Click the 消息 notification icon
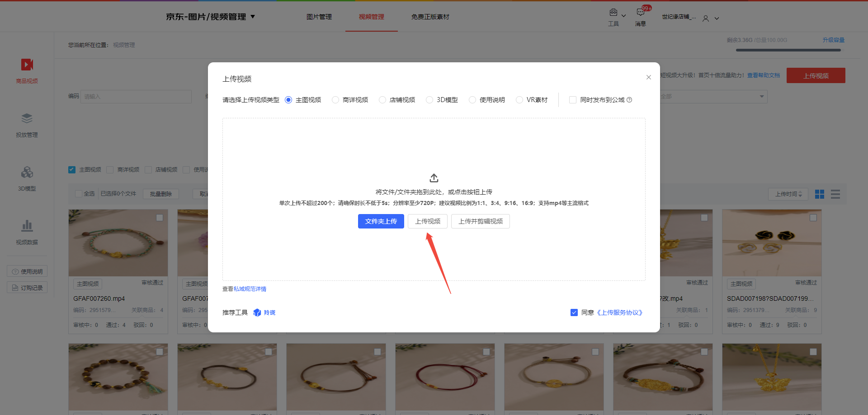Screen dimensions: 868x415 [x=640, y=13]
